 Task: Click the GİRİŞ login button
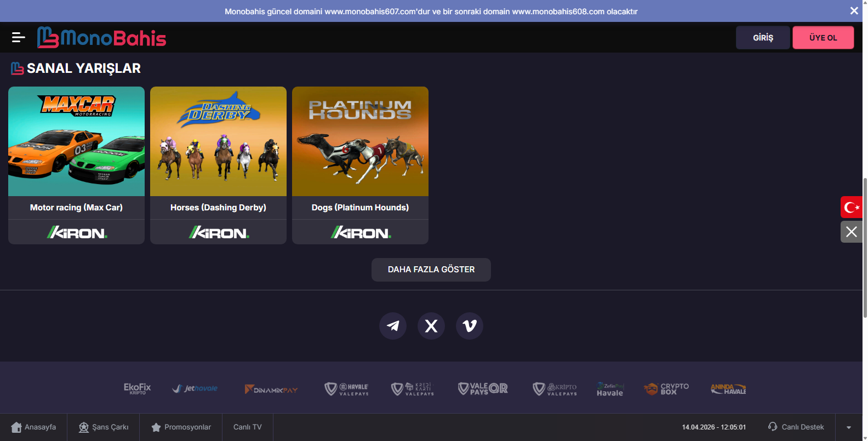pyautogui.click(x=763, y=38)
